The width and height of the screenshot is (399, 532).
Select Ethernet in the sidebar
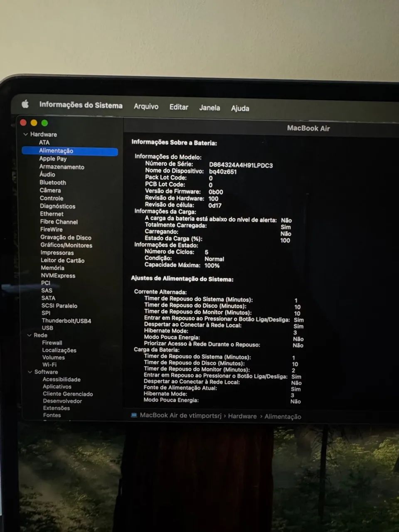pyautogui.click(x=52, y=214)
